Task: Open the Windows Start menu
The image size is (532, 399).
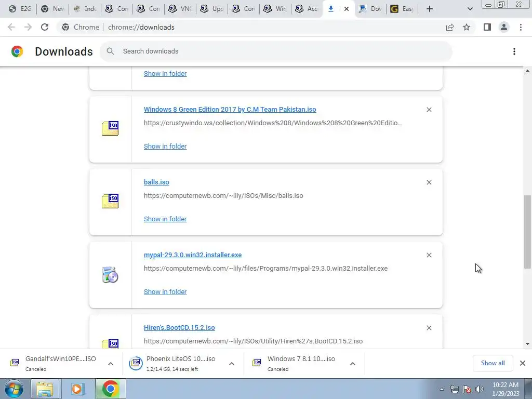Action: 14,389
